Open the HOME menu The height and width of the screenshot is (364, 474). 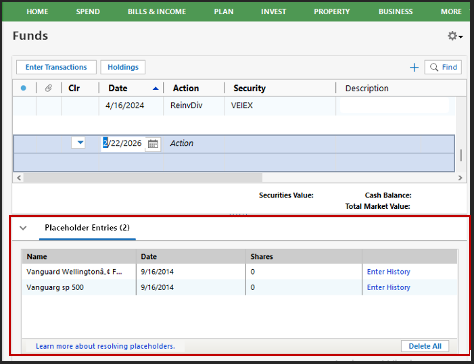pyautogui.click(x=37, y=11)
